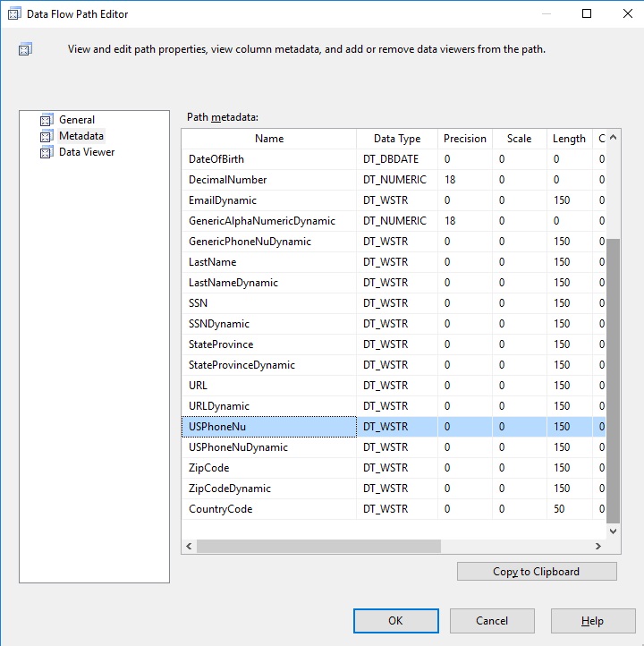This screenshot has height=646, width=644.
Task: Confirm with the OK button
Action: pyautogui.click(x=395, y=620)
